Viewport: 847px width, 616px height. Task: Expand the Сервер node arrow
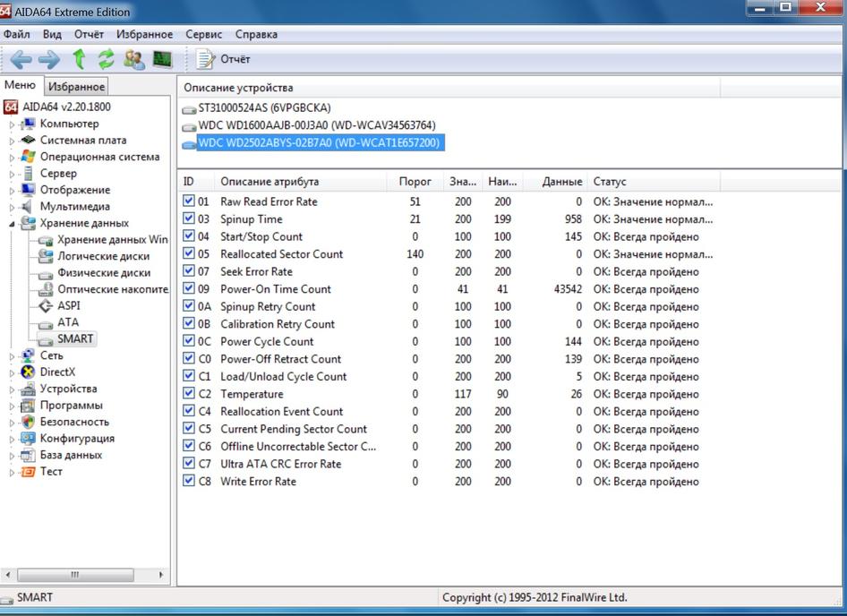pos(12,175)
